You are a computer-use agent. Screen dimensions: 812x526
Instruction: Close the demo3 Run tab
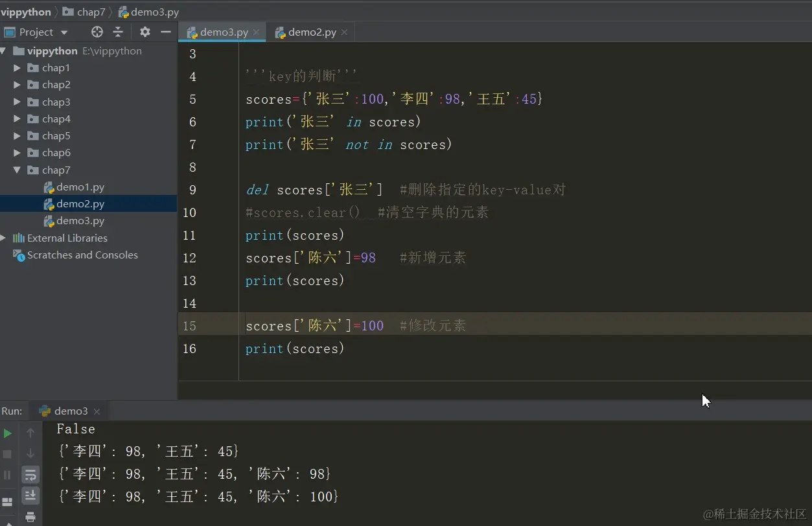[x=97, y=411]
